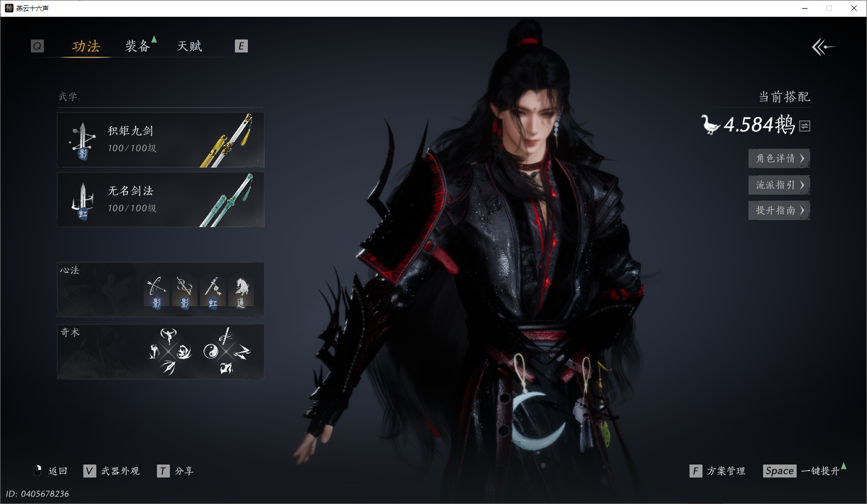Open 提升指南 upgrade guide
Viewport: 867px width, 504px height.
tap(779, 210)
